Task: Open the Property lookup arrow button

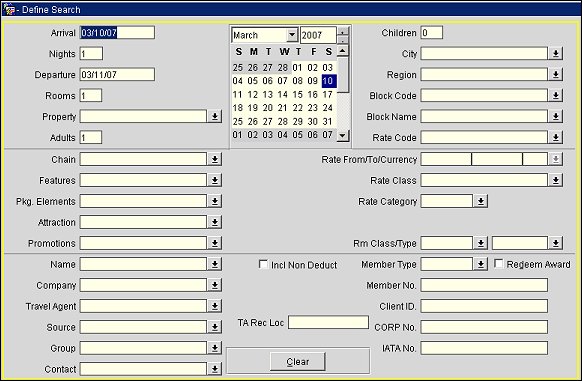Action: tap(214, 116)
